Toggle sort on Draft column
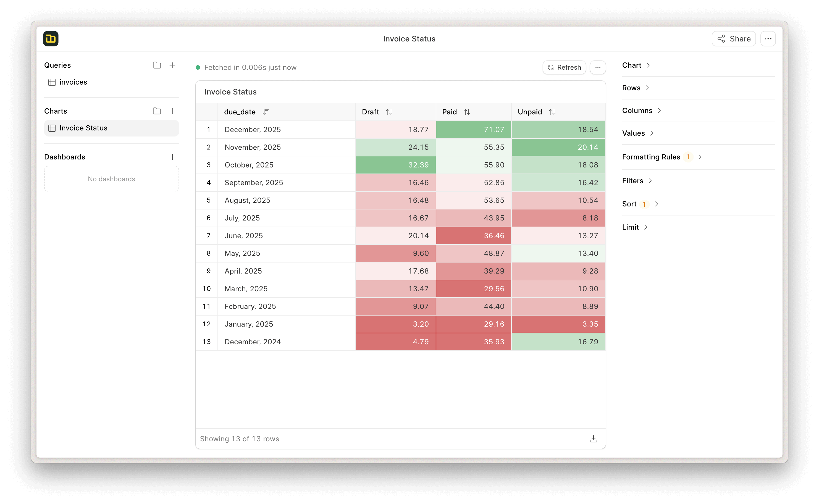This screenshot has height=504, width=819. coord(389,112)
